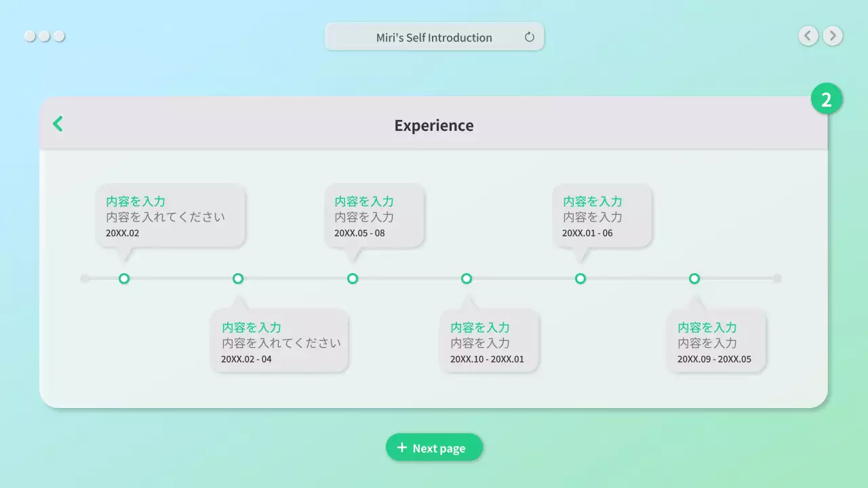
Task: Select the card dated "20XX.02 - 04"
Action: pyautogui.click(x=279, y=341)
